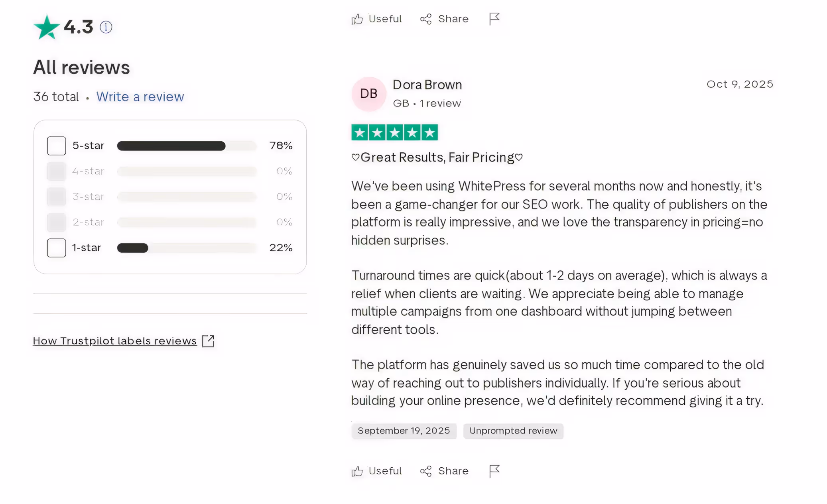This screenshot has width=827, height=504.
Task: Open Dora Brown's profile avatar
Action: [368, 94]
